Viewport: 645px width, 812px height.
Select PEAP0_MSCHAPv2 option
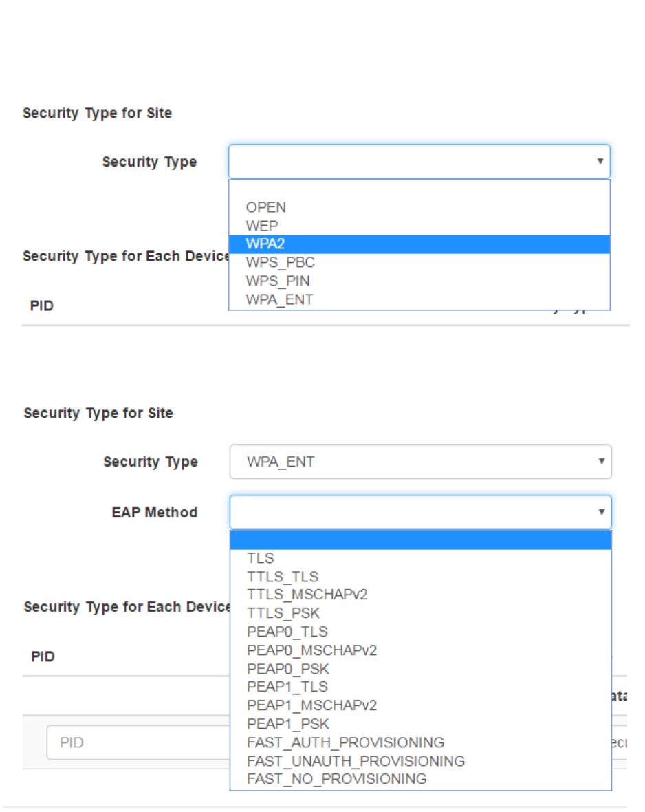point(420,650)
